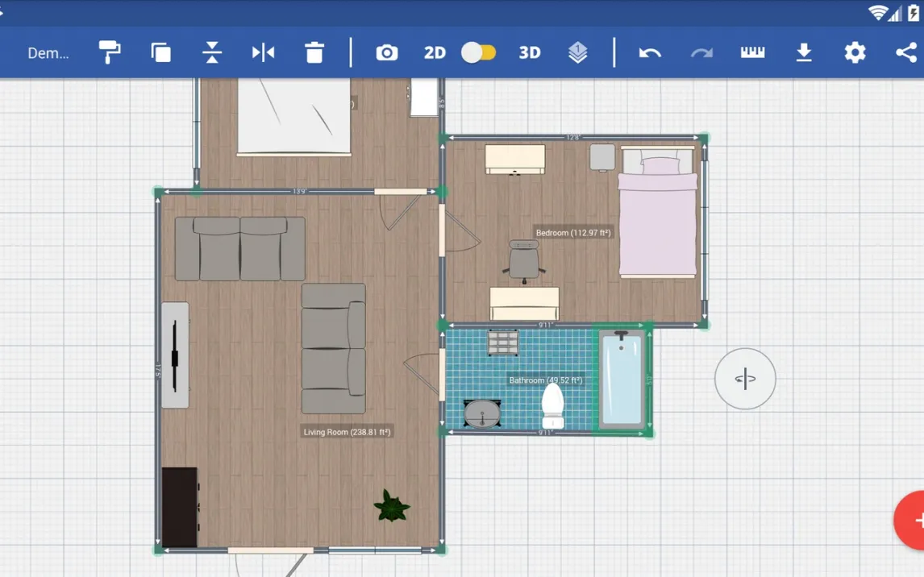924x577 pixels.
Task: Select the bathtub in the Bathroom
Action: [622, 379]
